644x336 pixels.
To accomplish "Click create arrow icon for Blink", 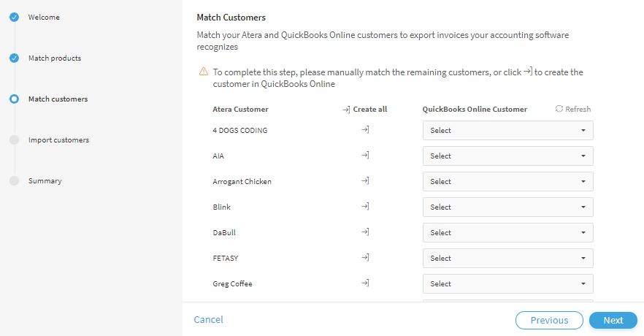I will tap(365, 206).
